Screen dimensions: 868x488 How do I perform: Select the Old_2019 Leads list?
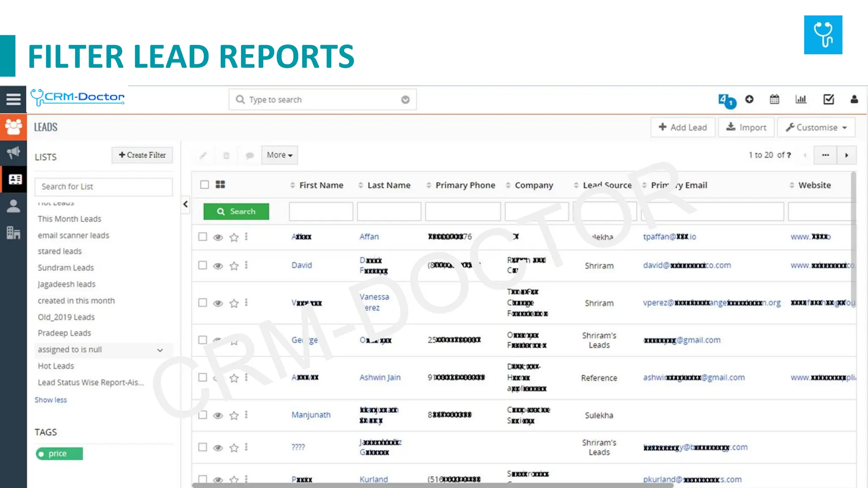[x=66, y=317]
